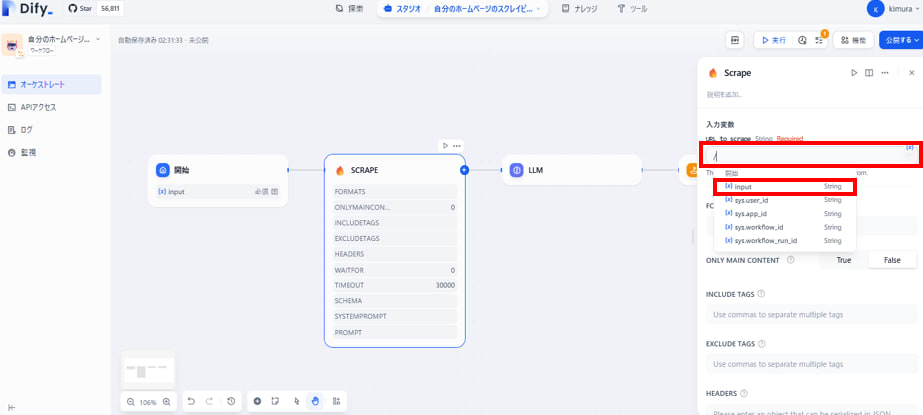This screenshot has width=923, height=415.
Task: Run this step from Scrape panel header
Action: 854,73
